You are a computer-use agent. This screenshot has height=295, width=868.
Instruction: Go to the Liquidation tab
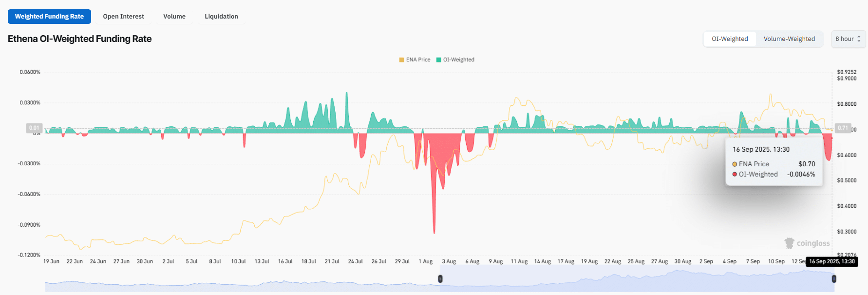click(x=221, y=17)
